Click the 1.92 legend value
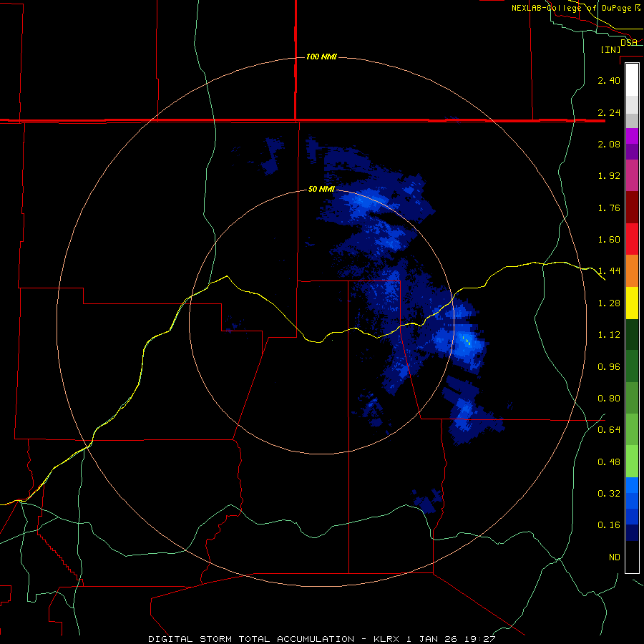The width and height of the screenshot is (644, 644). pyautogui.click(x=609, y=176)
